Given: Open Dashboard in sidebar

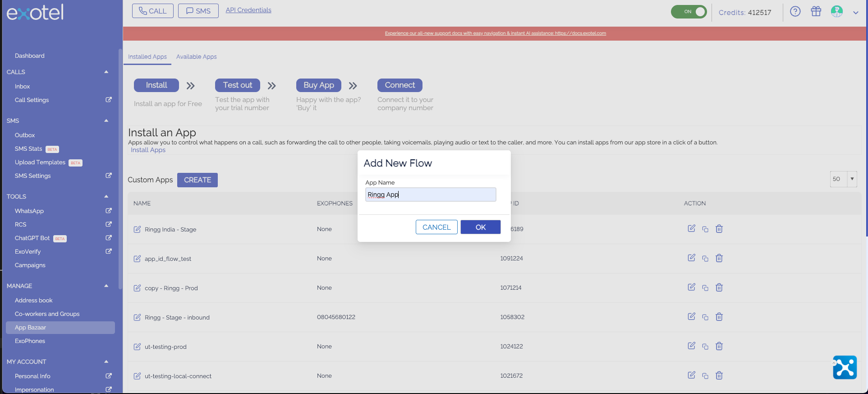Looking at the screenshot, I should pos(30,56).
